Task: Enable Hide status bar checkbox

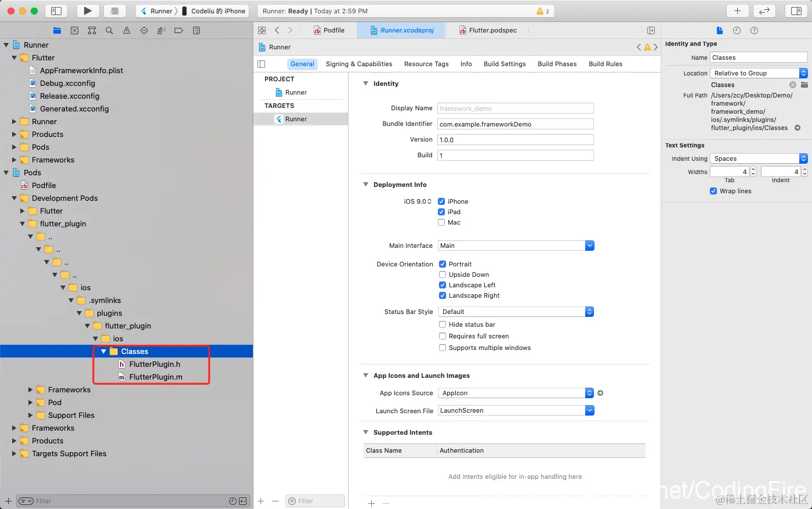Action: tap(443, 324)
